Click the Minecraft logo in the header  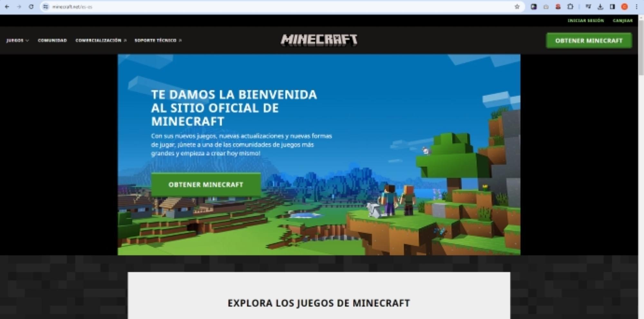[x=319, y=40]
